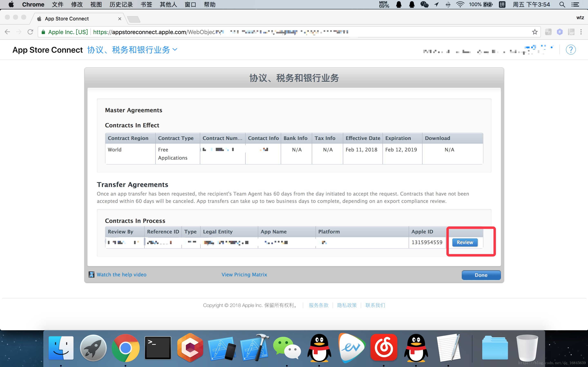Open the 书签 menu

pos(146,4)
